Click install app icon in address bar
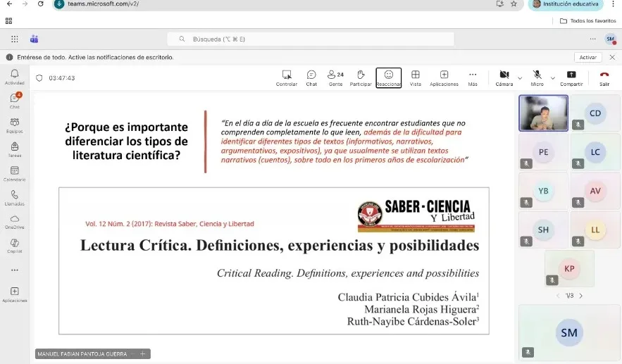 pos(500,4)
